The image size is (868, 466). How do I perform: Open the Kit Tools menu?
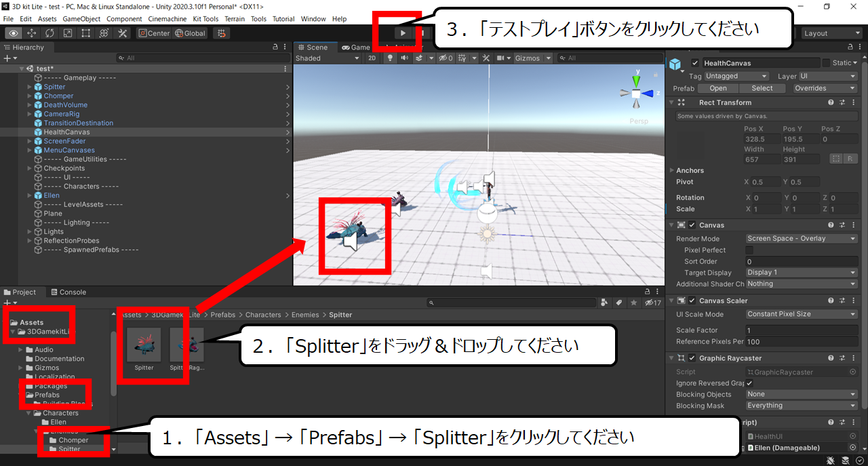[206, 19]
